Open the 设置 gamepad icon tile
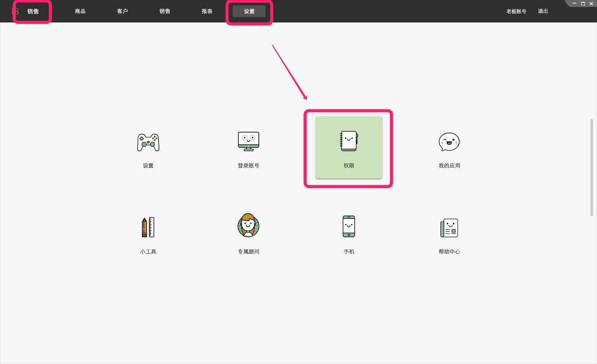Image resolution: width=597 pixels, height=364 pixels. (x=148, y=147)
